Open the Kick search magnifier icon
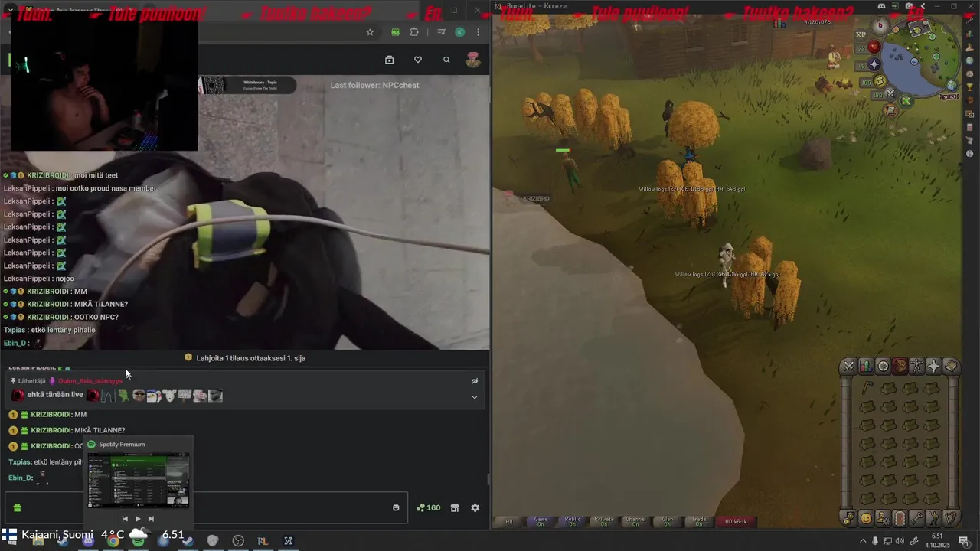Image resolution: width=980 pixels, height=551 pixels. click(446, 60)
